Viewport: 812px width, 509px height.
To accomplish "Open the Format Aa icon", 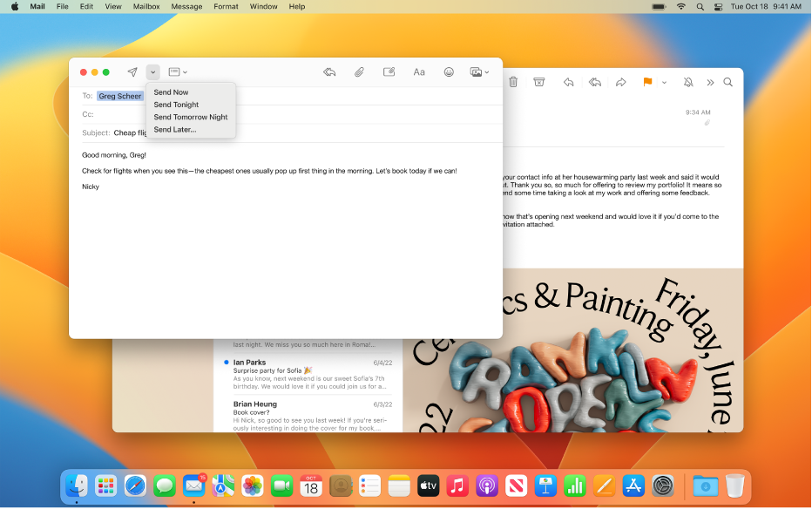I will [419, 72].
